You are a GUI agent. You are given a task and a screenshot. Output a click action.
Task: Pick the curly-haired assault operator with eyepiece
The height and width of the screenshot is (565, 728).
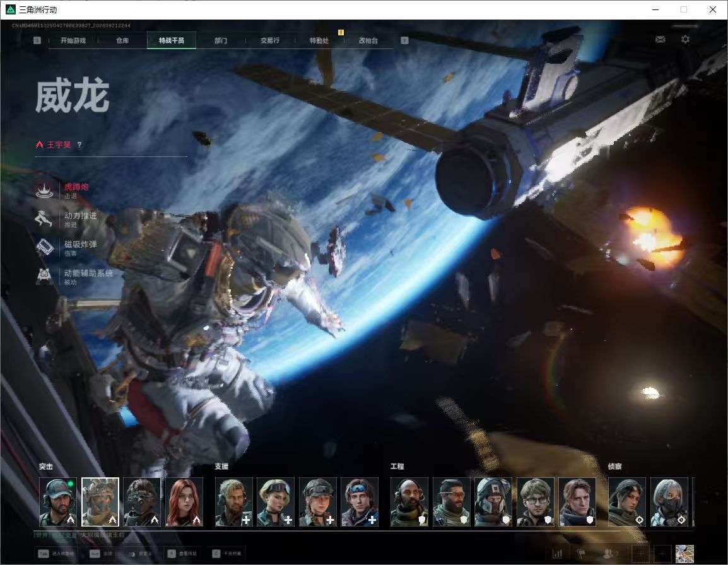pyautogui.click(x=142, y=502)
